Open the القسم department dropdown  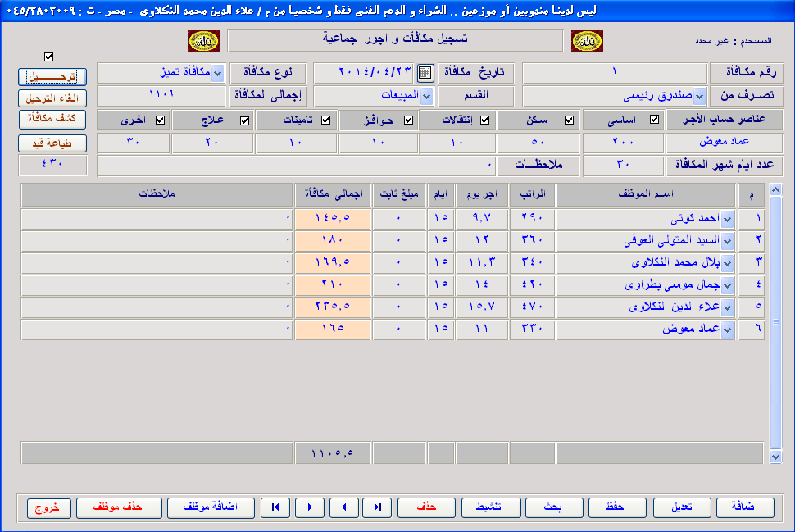point(425,96)
